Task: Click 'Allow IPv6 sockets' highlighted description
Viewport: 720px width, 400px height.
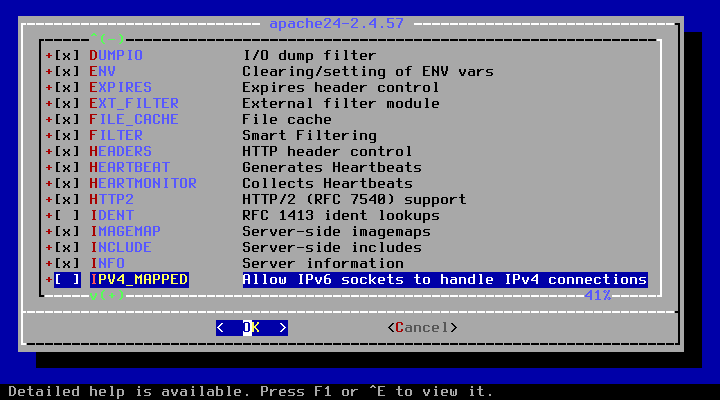Action: (445, 280)
